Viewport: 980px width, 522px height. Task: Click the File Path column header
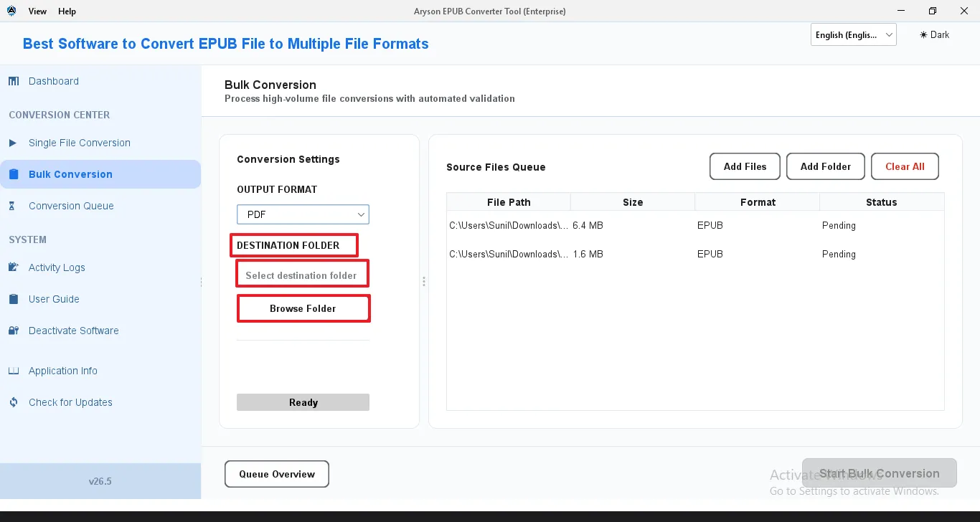(509, 202)
